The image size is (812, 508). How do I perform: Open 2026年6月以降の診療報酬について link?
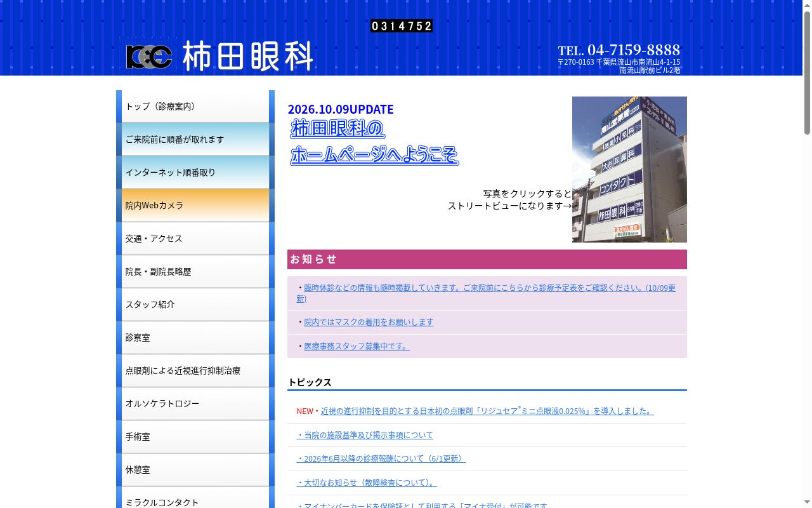click(381, 458)
